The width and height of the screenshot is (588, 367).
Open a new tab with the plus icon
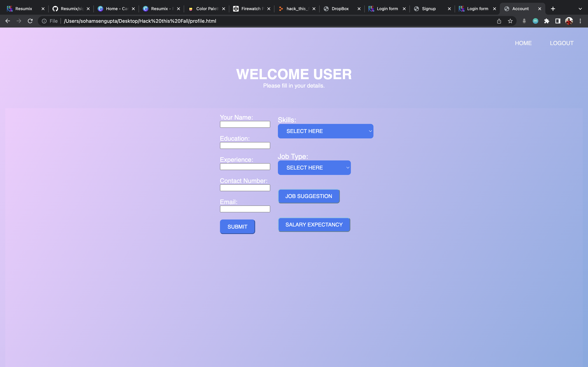coord(553,9)
